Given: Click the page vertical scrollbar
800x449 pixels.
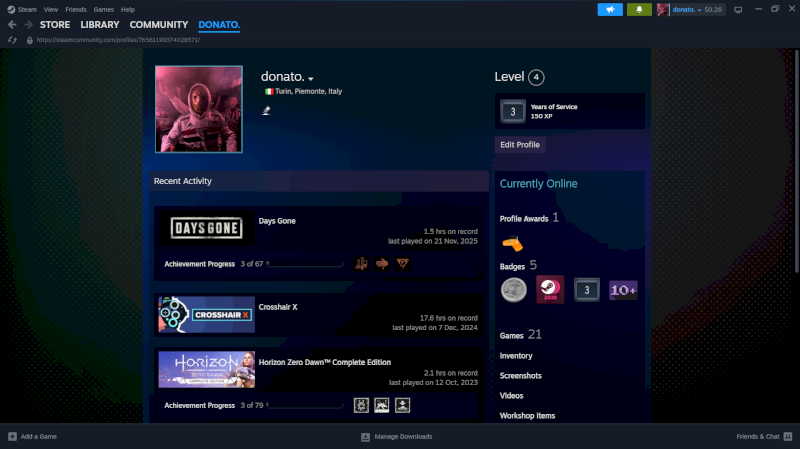Looking at the screenshot, I should (796, 161).
